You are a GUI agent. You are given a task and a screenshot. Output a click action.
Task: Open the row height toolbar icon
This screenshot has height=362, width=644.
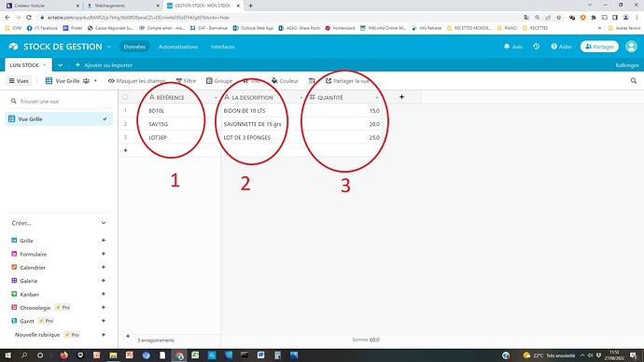tap(312, 81)
